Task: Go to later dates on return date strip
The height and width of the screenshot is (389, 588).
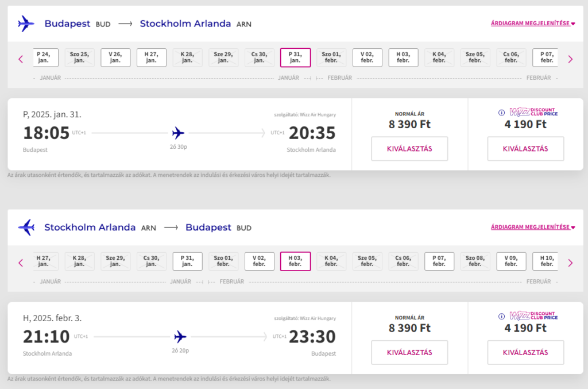Action: [570, 263]
